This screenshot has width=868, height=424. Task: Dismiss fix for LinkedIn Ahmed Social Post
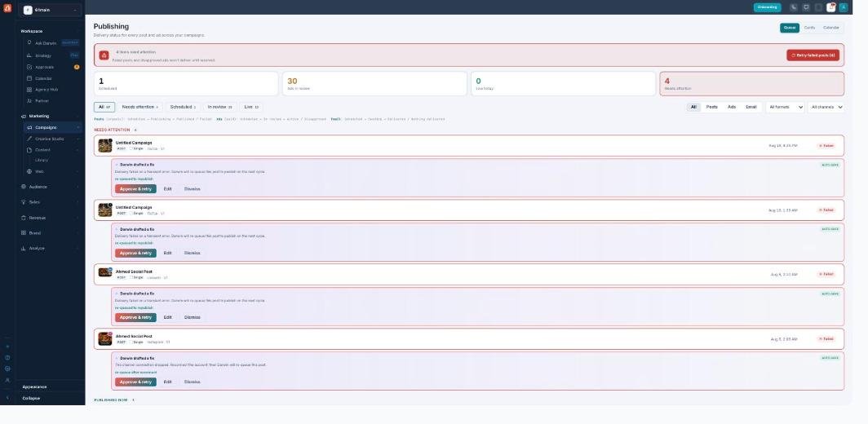192,317
